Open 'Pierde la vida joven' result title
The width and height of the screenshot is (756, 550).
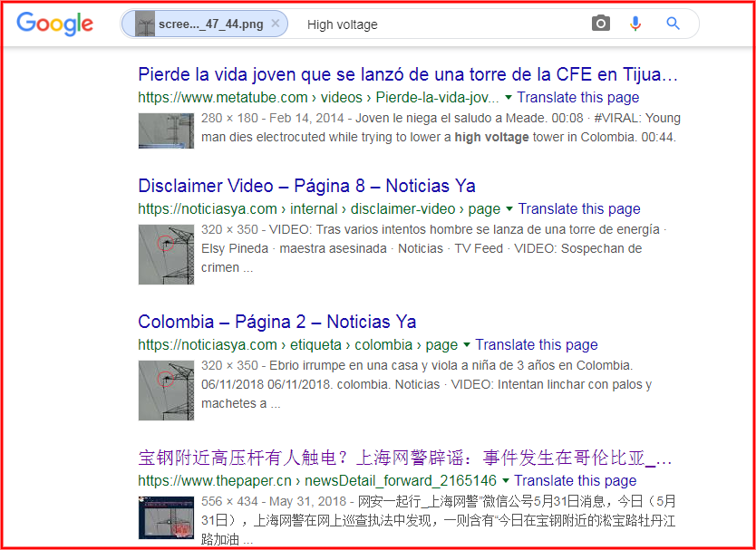click(x=408, y=74)
